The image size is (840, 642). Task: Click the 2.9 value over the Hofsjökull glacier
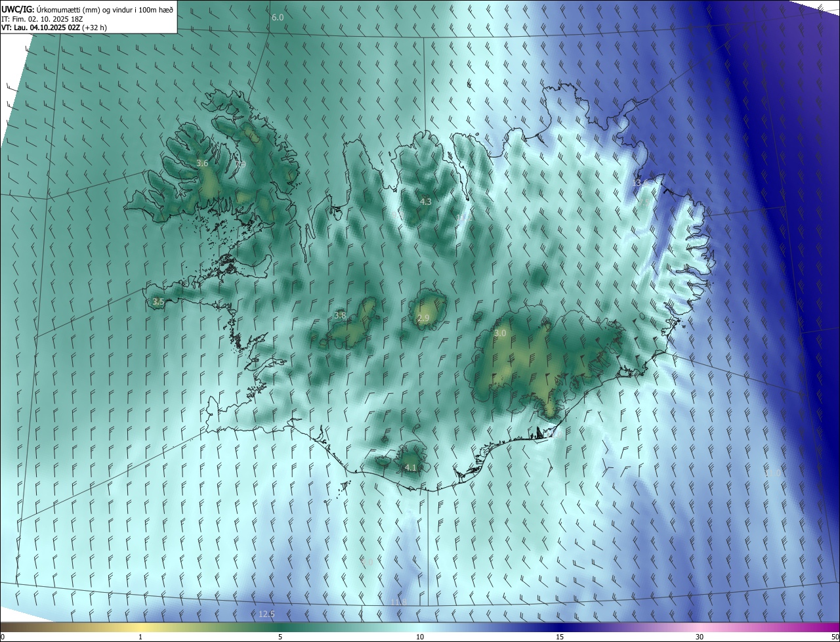pos(423,318)
